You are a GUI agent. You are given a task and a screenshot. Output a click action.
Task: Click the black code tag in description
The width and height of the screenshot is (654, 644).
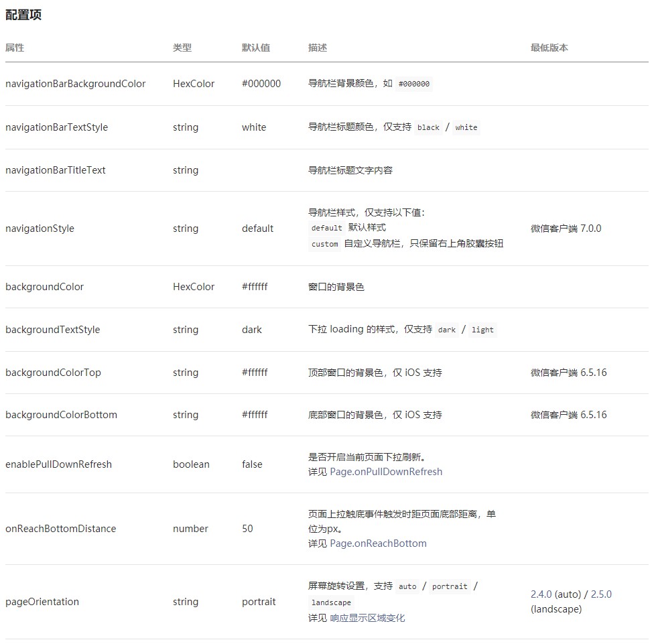[x=428, y=127]
